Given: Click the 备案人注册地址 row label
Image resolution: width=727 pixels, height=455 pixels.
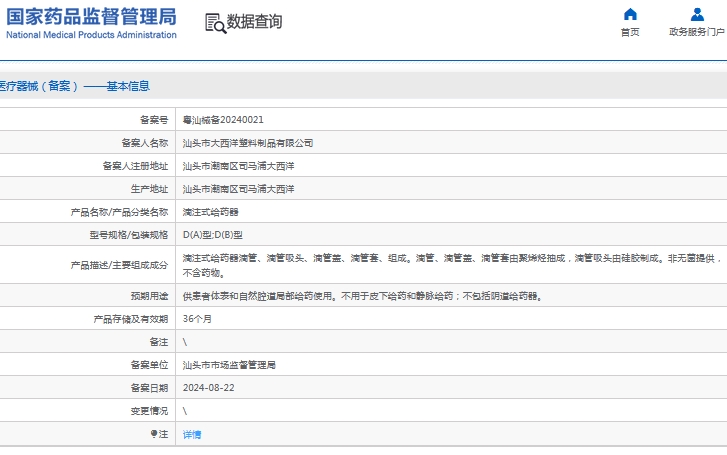Looking at the screenshot, I should 135,166.
